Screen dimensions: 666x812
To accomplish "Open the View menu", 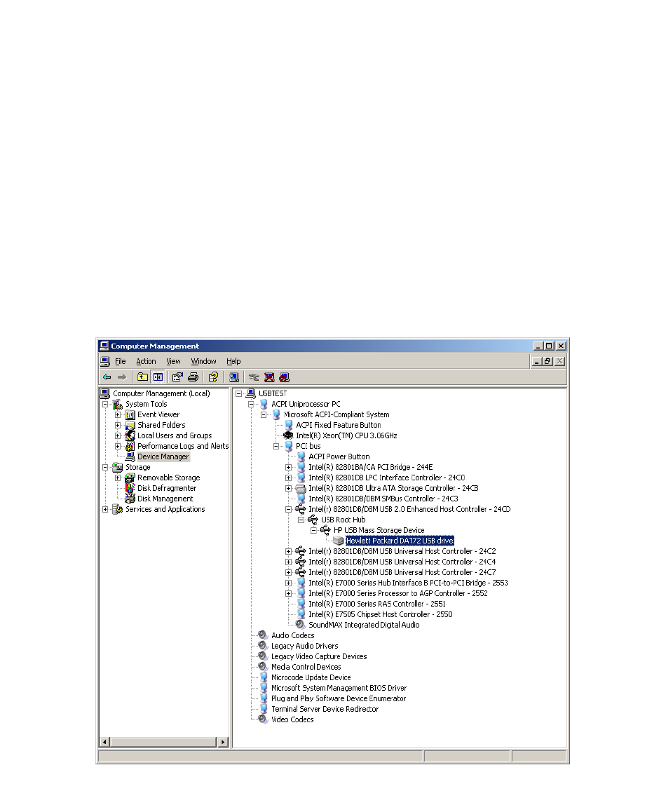I will click(173, 361).
